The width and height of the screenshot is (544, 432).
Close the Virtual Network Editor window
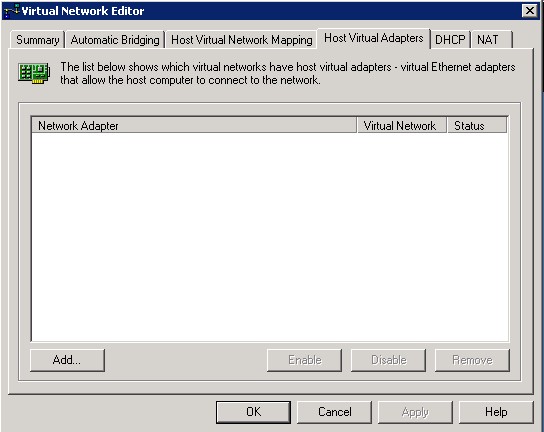pos(529,11)
